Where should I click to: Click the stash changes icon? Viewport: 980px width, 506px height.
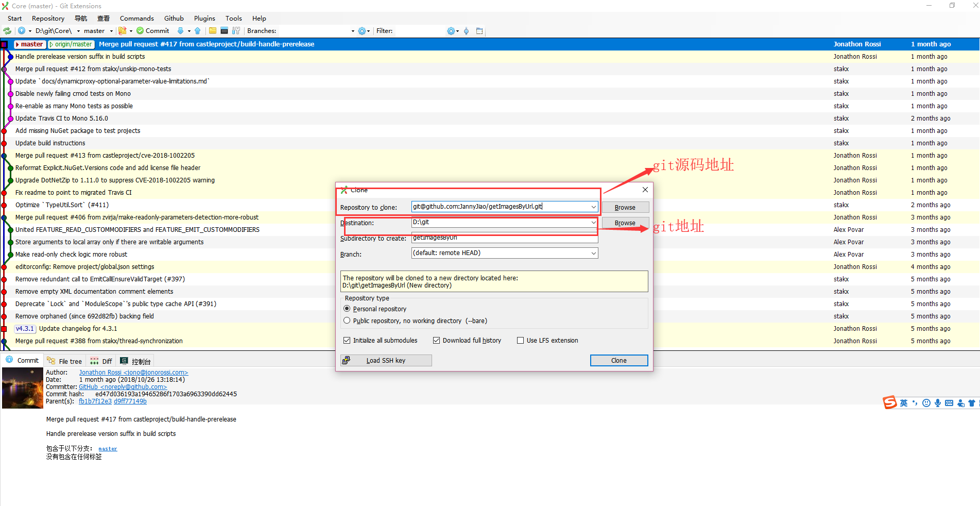coord(122,31)
